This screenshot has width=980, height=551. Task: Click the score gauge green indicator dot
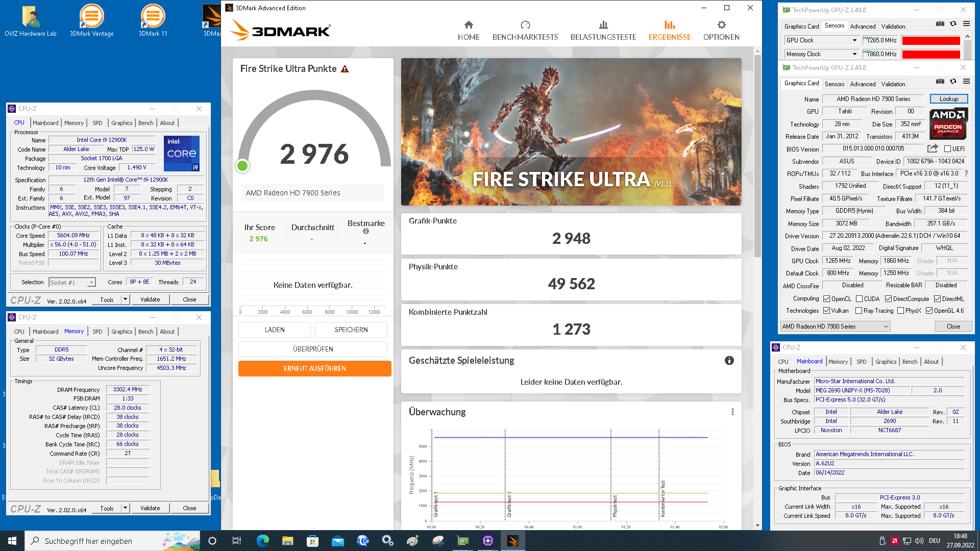tap(242, 165)
